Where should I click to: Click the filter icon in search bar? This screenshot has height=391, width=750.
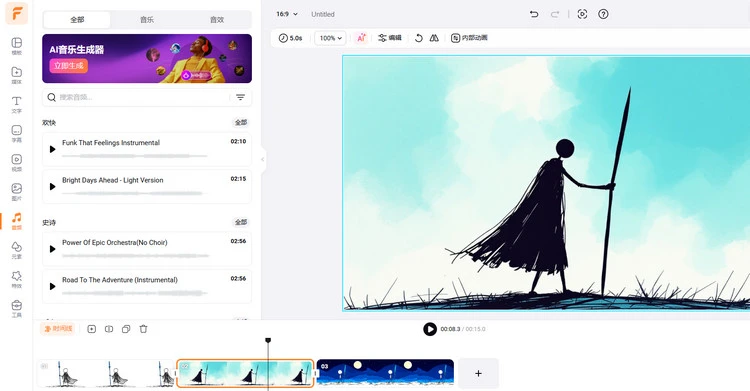241,97
